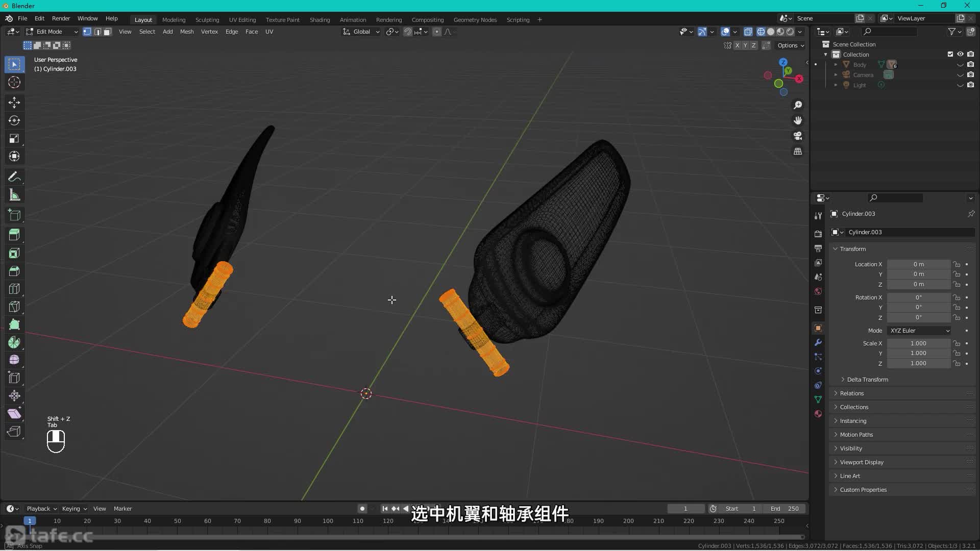Select the Shear tool
Viewport: 980px width, 551px height.
tap(14, 414)
